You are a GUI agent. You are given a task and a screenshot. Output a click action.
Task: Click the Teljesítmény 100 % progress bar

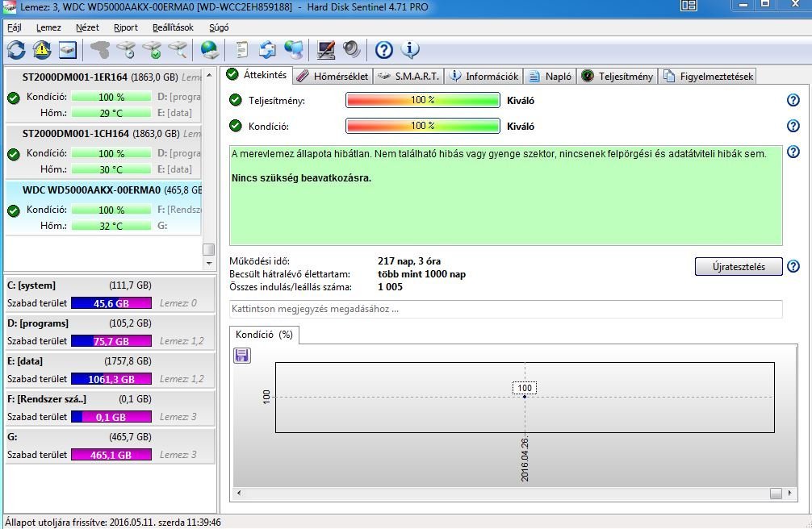pyautogui.click(x=423, y=100)
